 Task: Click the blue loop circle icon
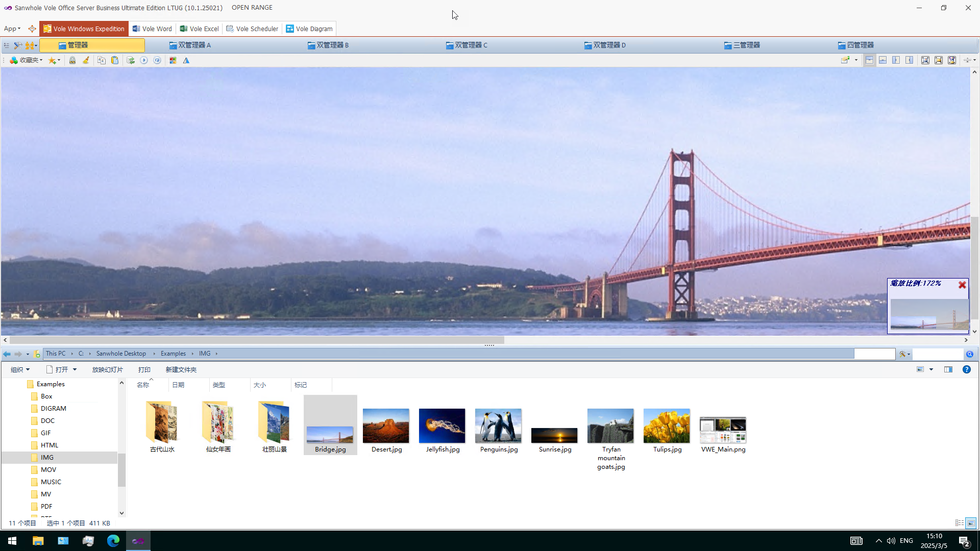point(157,60)
